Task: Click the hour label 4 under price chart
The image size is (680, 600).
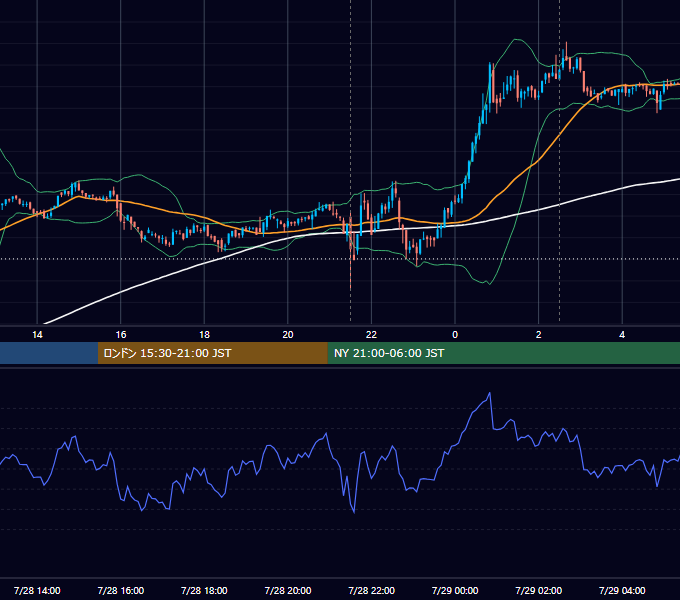Action: click(622, 334)
